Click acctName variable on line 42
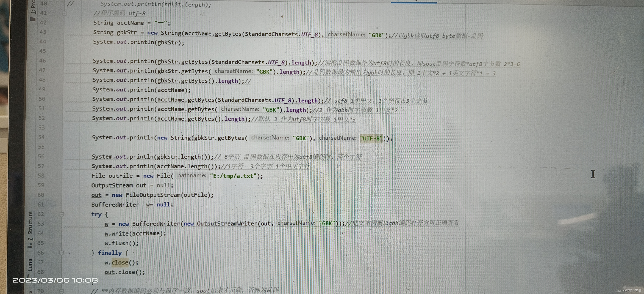Viewport: 644px width, 294px height. coord(130,23)
